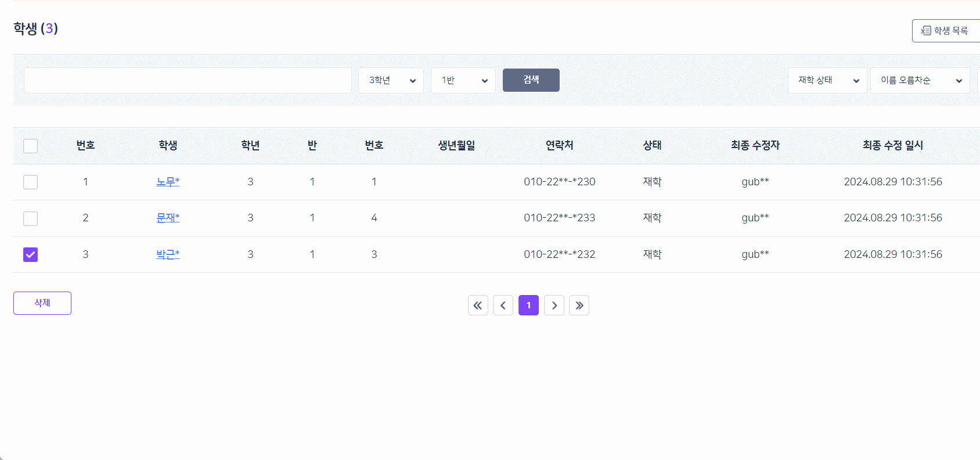
Task: Go to first page with double-left arrow
Action: pyautogui.click(x=478, y=306)
